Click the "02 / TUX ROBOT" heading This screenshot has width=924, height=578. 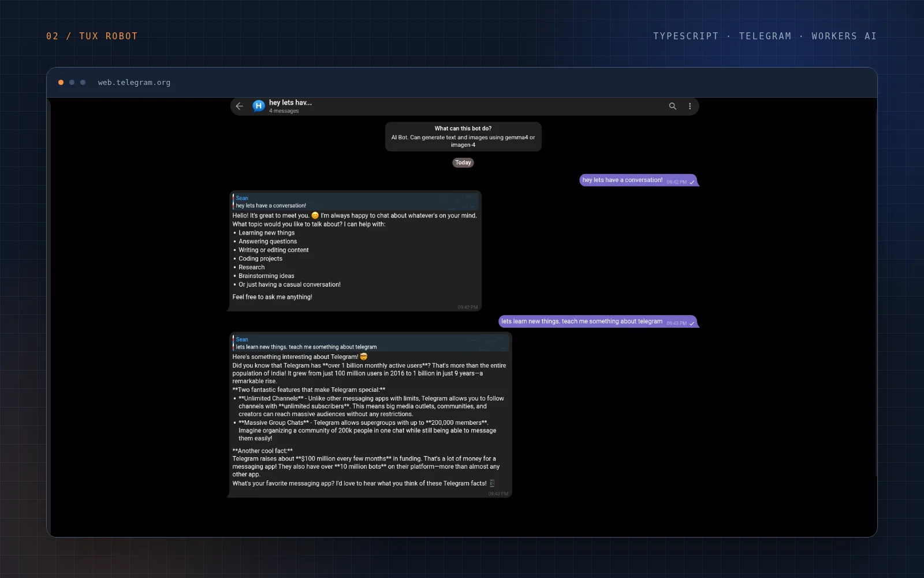coord(92,36)
